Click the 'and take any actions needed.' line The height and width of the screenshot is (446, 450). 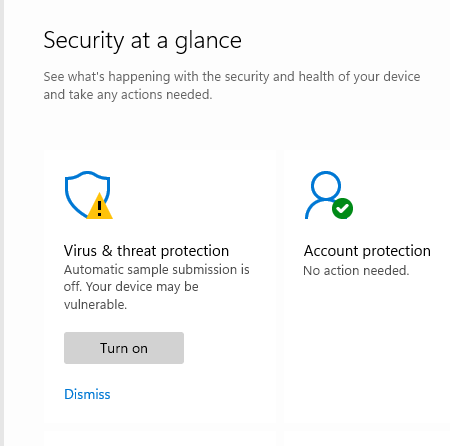click(128, 95)
